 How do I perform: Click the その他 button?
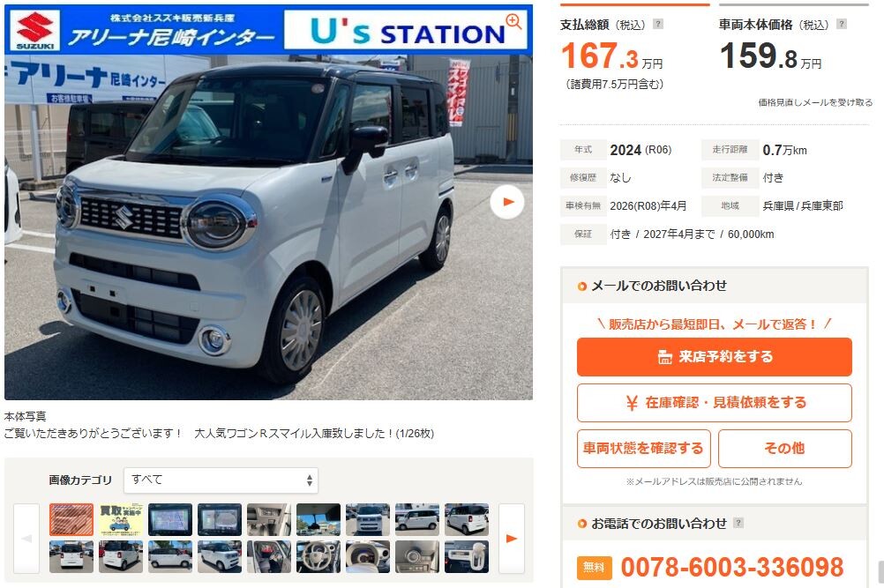pos(785,449)
